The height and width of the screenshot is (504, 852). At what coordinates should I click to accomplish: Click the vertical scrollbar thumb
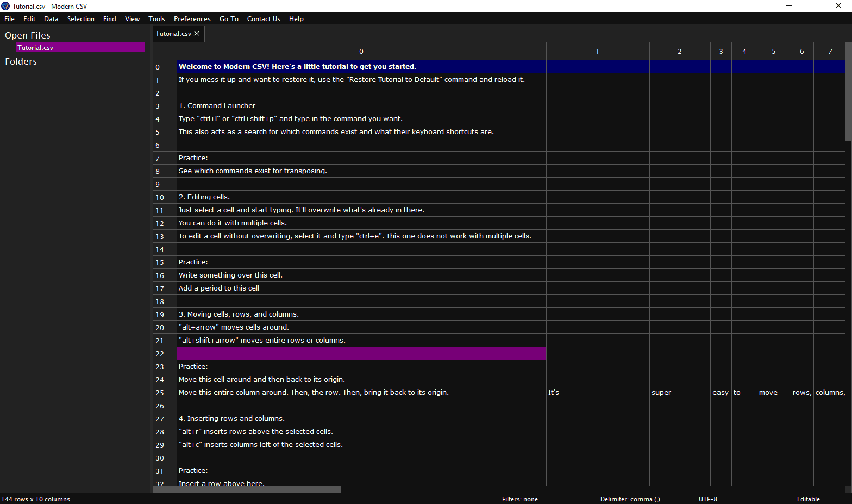(x=848, y=92)
